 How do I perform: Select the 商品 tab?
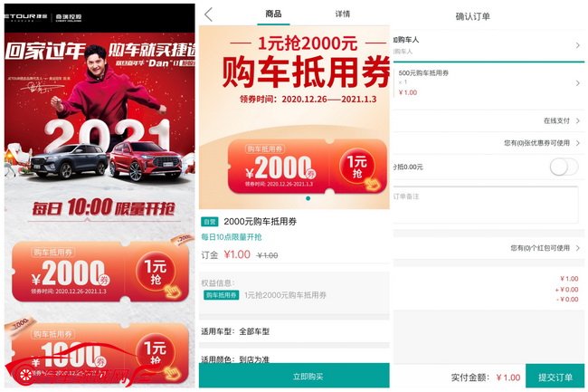tap(273, 14)
